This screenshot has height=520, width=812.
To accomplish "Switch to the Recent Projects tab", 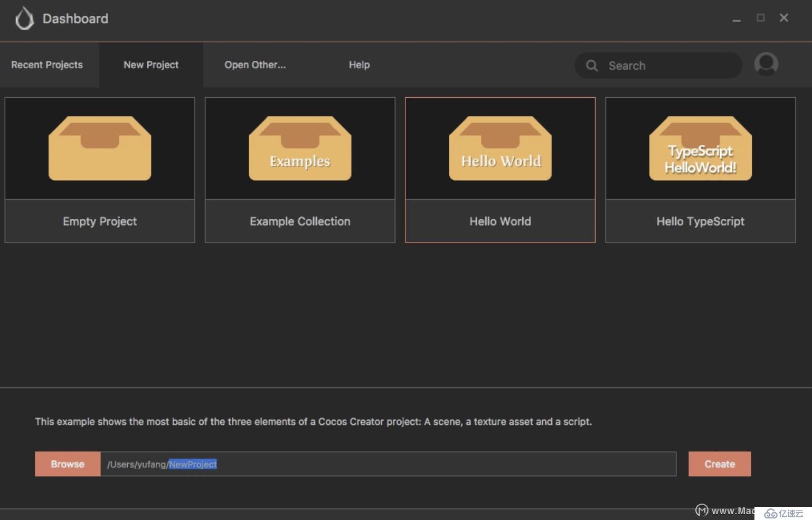I will click(47, 65).
